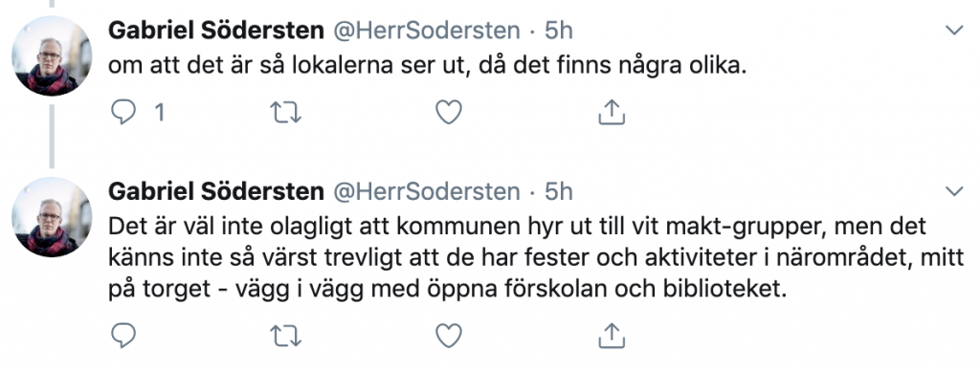Click the @HerrSodersten handle in the first tweet

426,31
